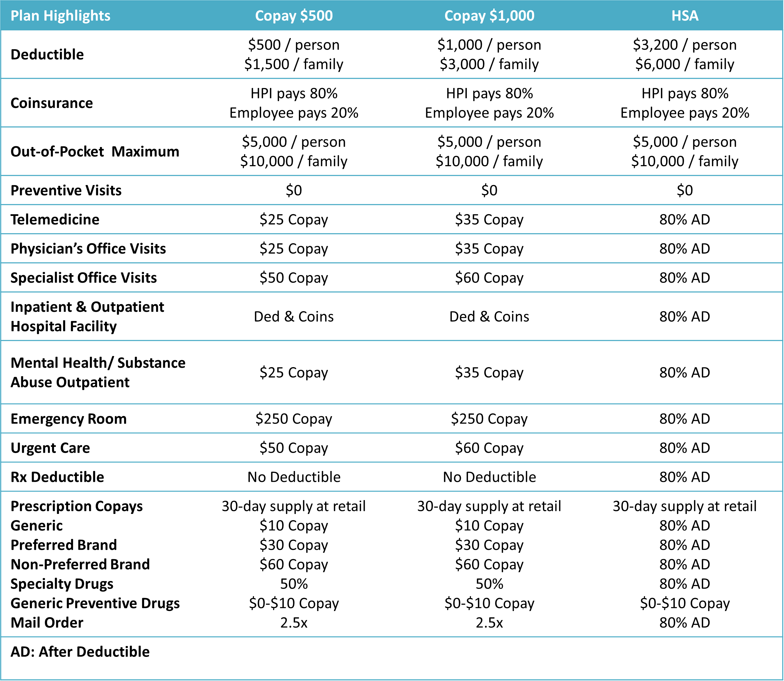The width and height of the screenshot is (784, 681).
Task: Select the Telemedicine '$35 Copay' cell
Action: pos(489,220)
